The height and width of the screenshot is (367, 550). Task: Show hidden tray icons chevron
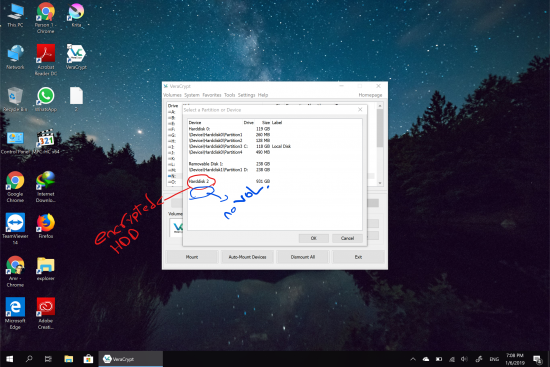coord(413,359)
